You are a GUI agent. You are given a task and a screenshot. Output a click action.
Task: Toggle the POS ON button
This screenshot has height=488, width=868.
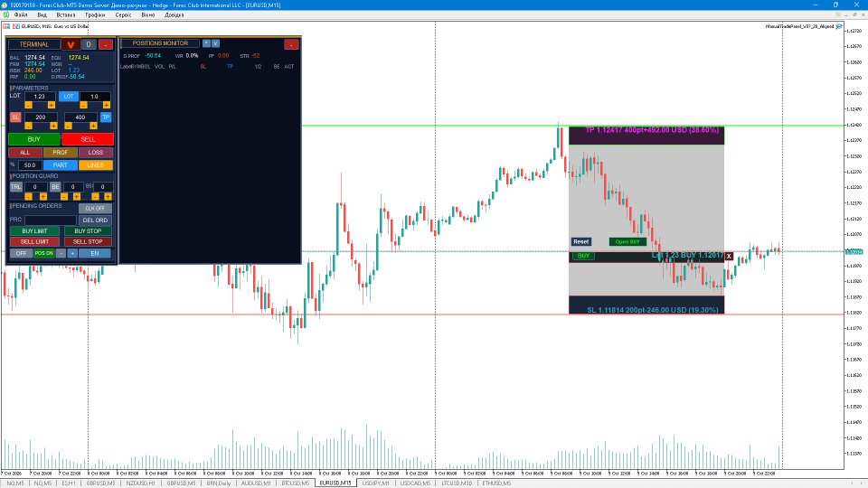click(44, 253)
